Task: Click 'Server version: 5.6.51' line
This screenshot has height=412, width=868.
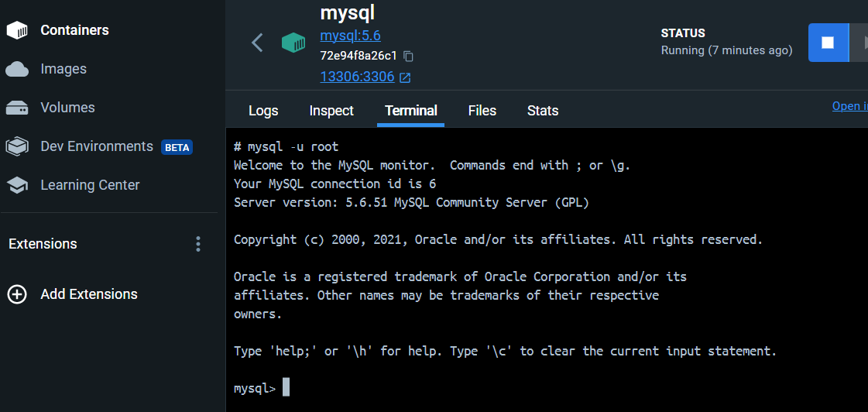Action: (411, 203)
